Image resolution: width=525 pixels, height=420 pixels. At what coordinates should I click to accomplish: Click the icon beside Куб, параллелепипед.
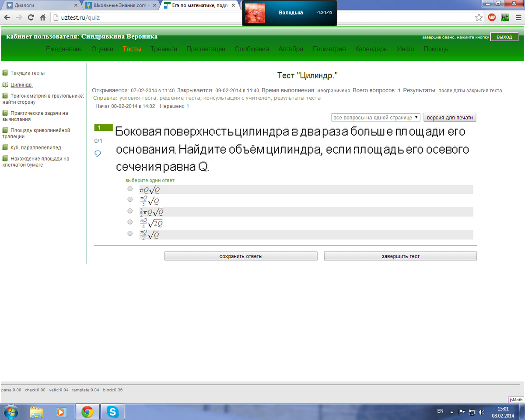5,147
